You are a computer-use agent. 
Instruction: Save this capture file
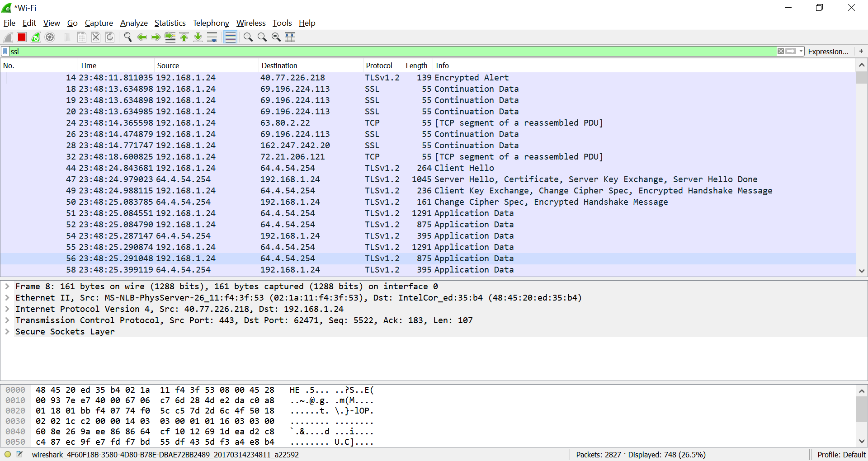[82, 37]
